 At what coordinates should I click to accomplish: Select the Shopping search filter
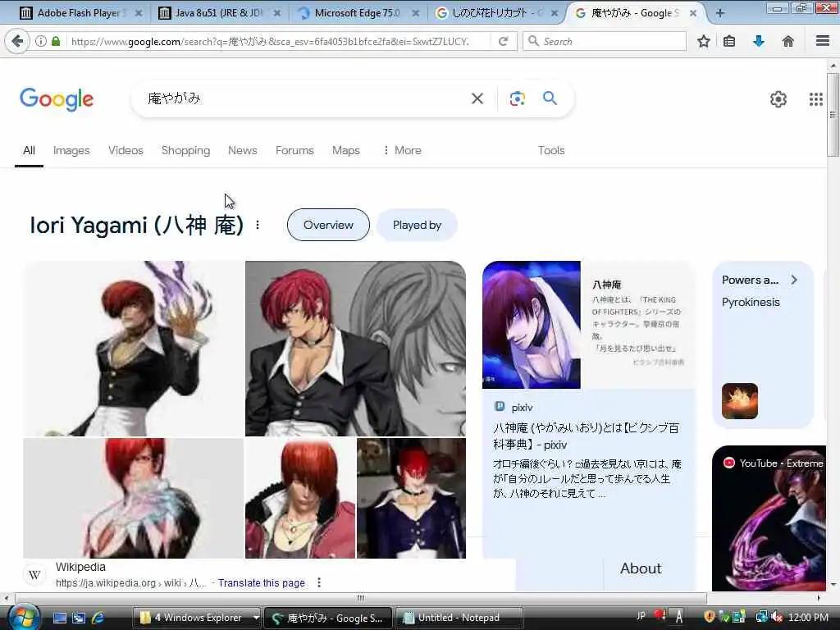[x=185, y=151]
